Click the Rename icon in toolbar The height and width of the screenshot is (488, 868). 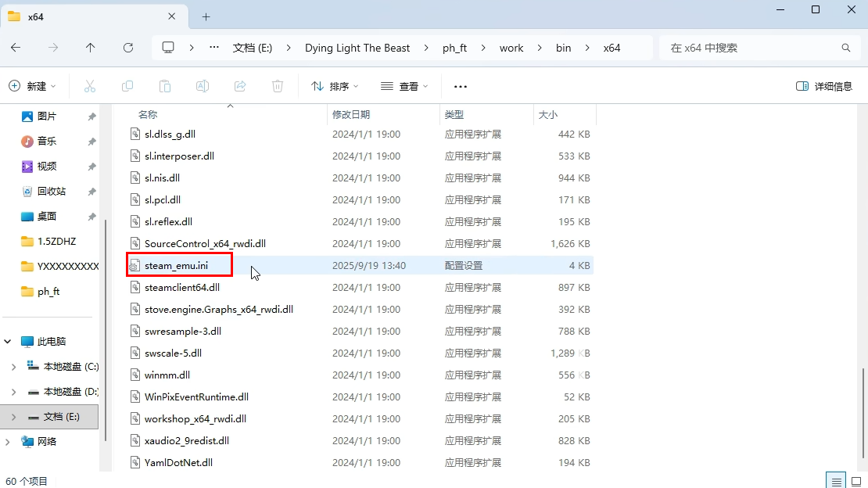(x=203, y=86)
